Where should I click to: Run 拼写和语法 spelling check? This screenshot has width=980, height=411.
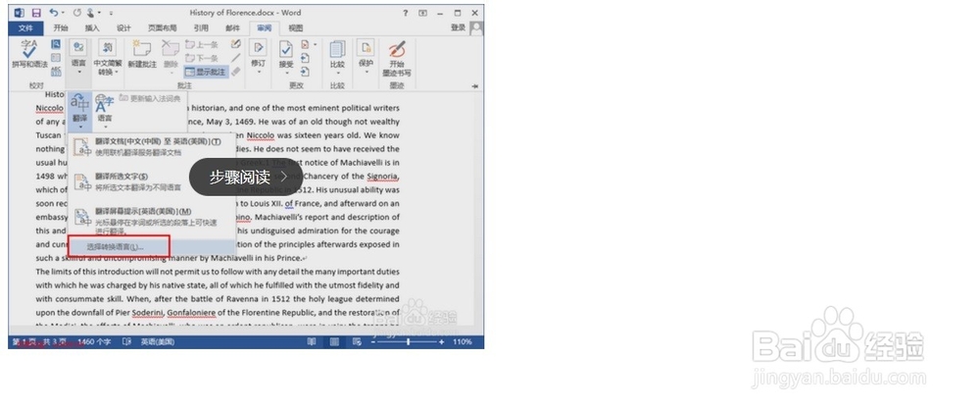point(29,54)
